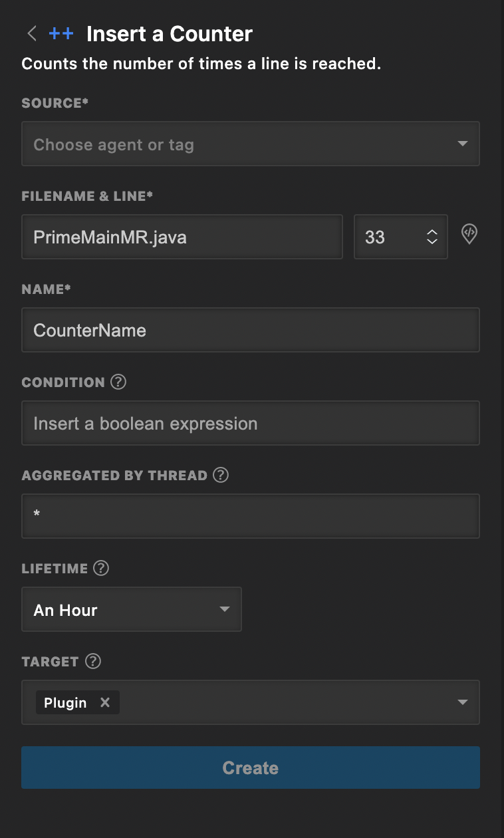Focus the line number field showing 33

386,237
